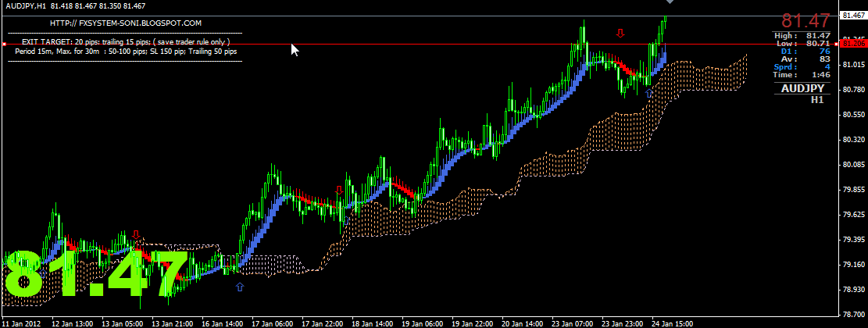Click the 81.467 current price label on axis
Image resolution: width=868 pixels, height=328 pixels.
click(855, 15)
